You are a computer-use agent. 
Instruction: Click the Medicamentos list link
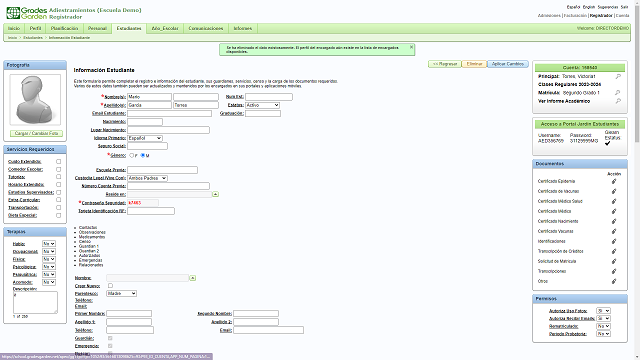(92, 237)
